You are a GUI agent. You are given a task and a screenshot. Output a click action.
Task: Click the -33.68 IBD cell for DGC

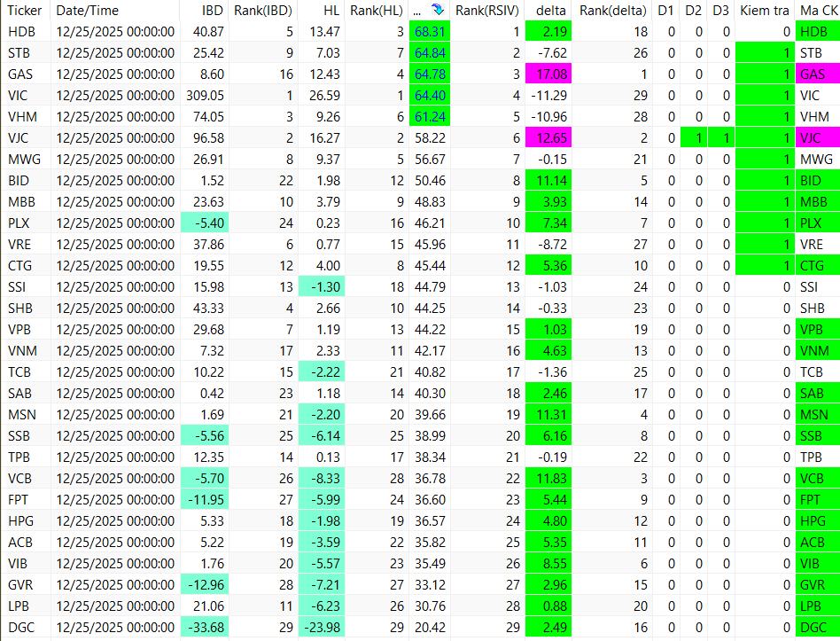point(205,627)
